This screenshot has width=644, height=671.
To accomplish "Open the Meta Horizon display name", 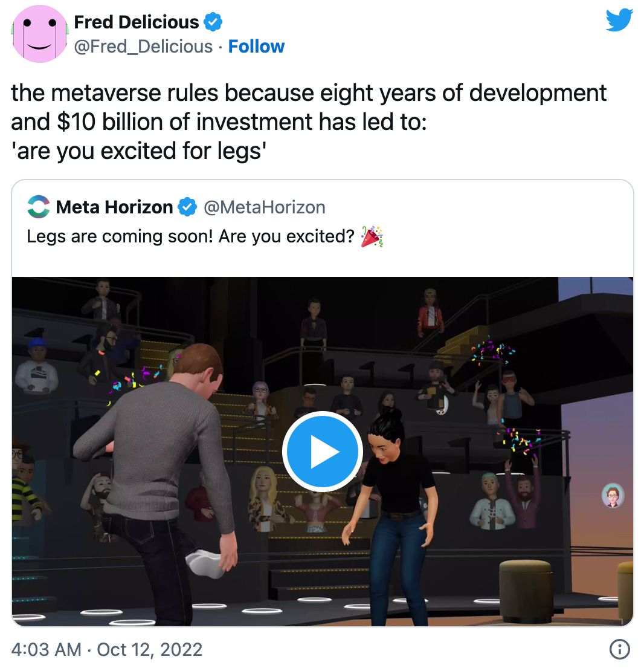I will coord(114,207).
